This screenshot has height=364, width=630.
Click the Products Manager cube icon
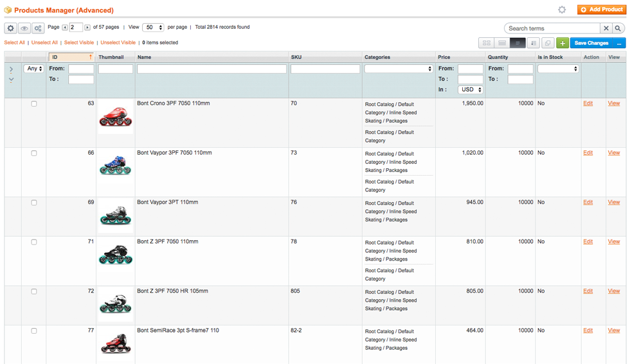[8, 10]
